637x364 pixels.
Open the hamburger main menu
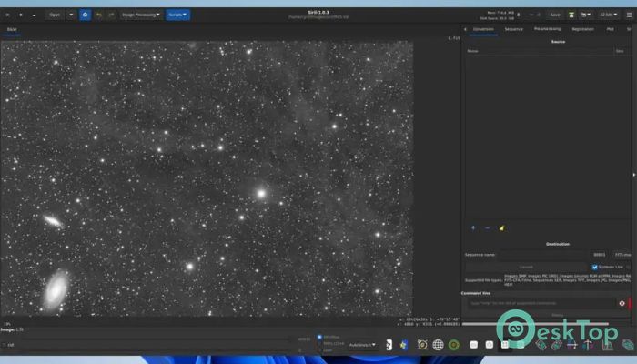[629, 15]
